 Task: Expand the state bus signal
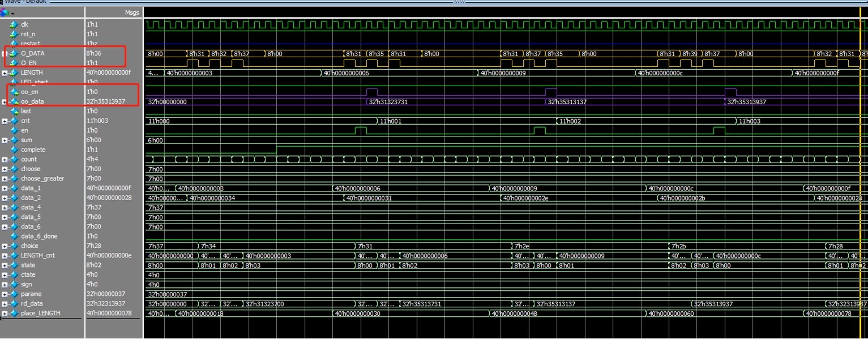tap(5, 265)
